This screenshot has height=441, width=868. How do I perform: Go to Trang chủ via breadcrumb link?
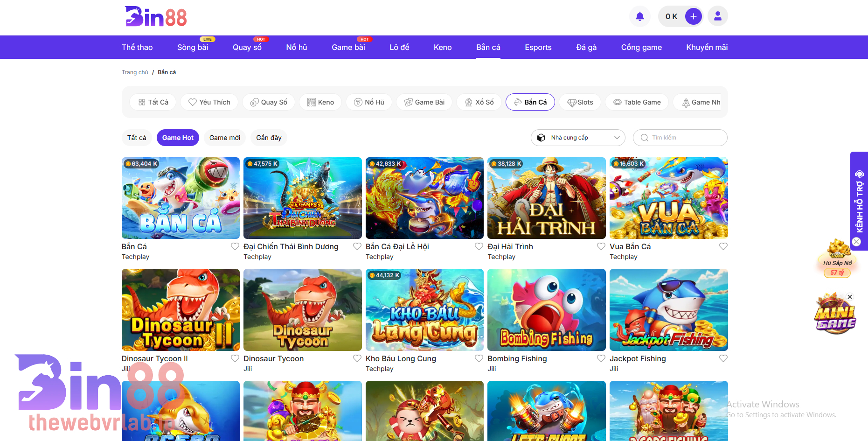135,72
